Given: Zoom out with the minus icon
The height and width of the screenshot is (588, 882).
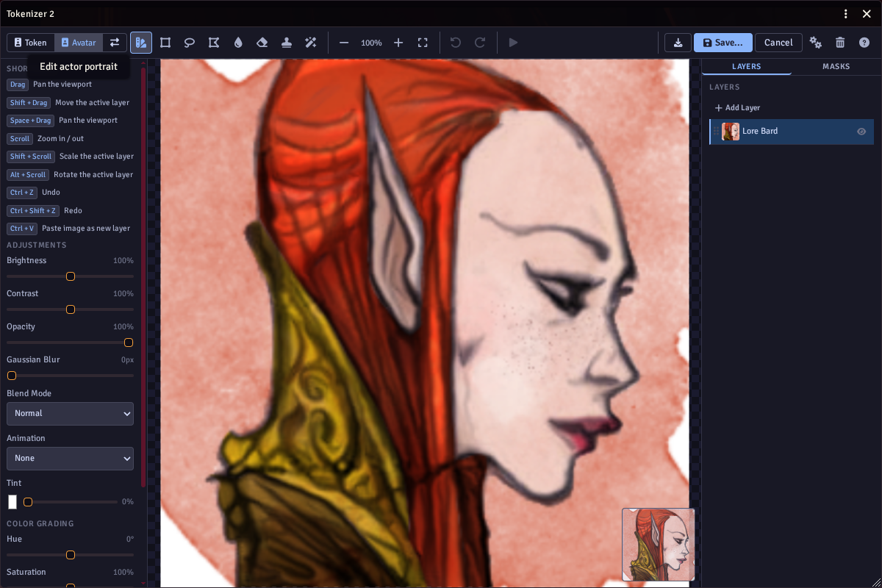Looking at the screenshot, I should point(344,43).
